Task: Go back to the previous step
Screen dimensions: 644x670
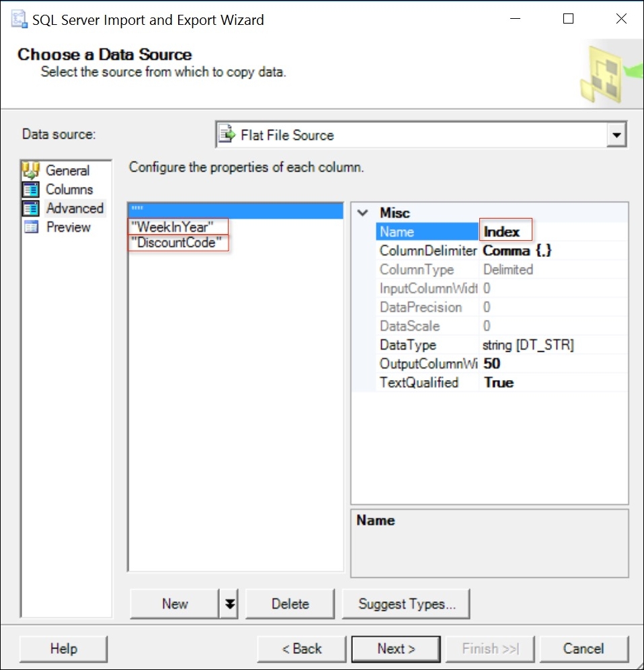Action: [302, 648]
